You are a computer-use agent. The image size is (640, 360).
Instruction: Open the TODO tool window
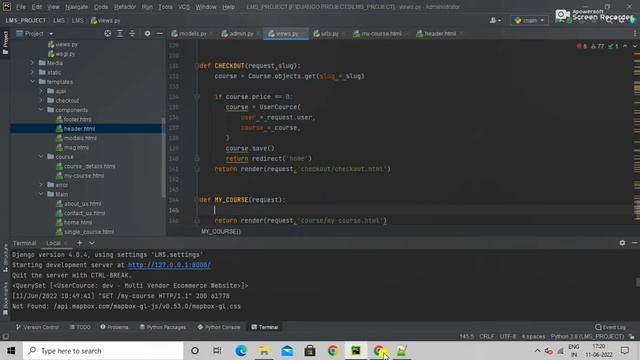80,327
